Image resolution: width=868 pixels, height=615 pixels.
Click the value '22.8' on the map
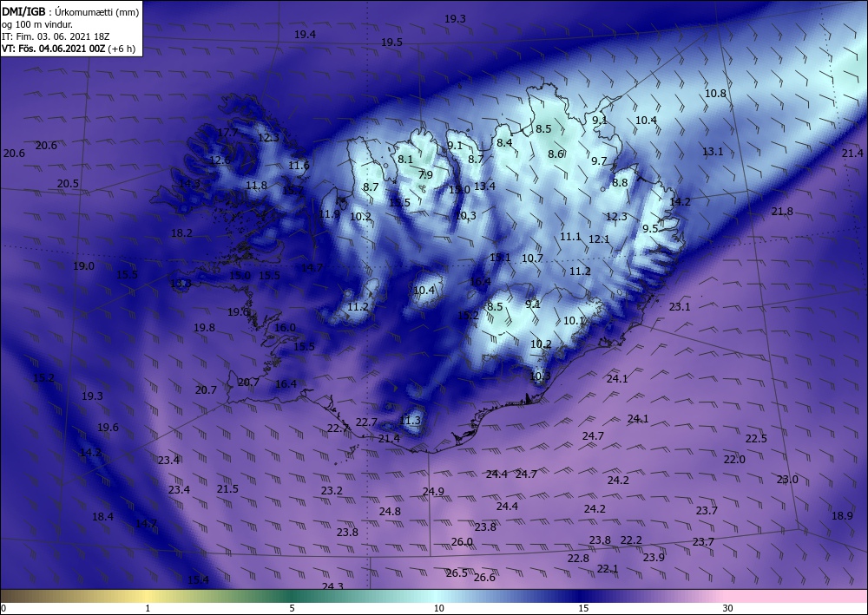[x=578, y=559]
